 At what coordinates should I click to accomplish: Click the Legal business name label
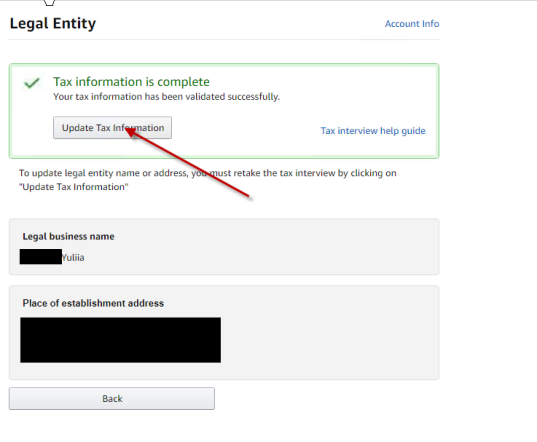pyautogui.click(x=68, y=237)
